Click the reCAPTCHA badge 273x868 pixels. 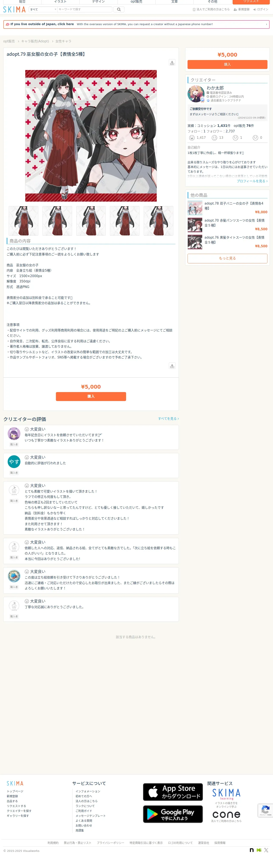pyautogui.click(x=265, y=810)
